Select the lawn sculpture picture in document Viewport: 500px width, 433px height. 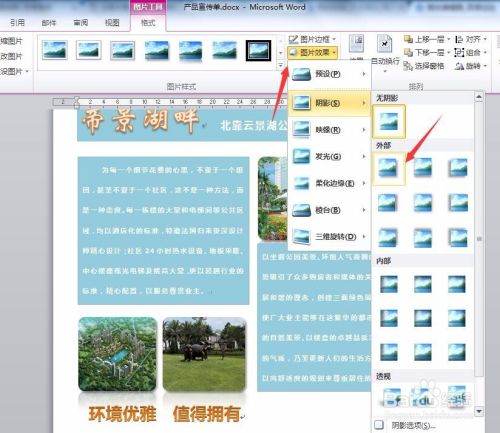tap(204, 354)
